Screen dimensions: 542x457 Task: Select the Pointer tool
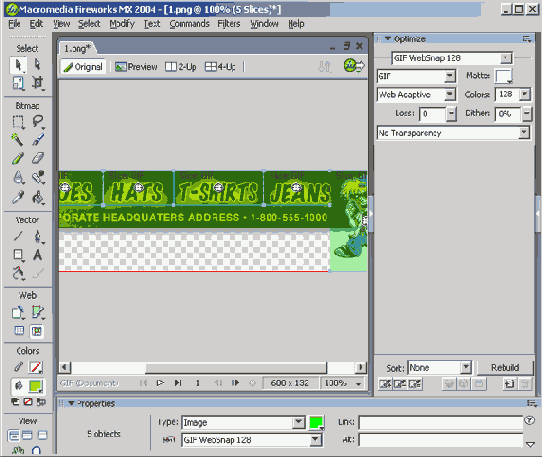(18, 65)
